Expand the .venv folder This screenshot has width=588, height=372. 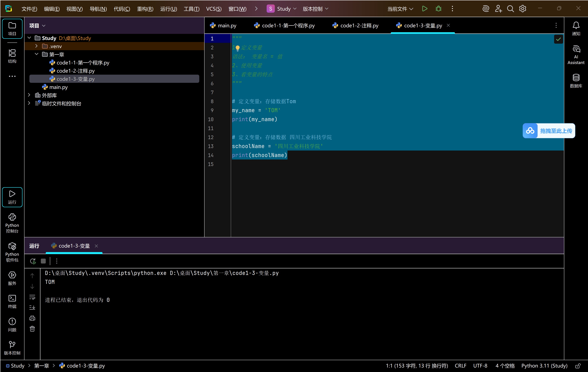point(36,46)
